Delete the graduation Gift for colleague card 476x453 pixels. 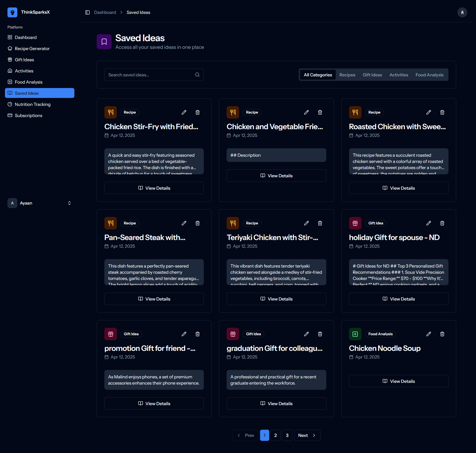(320, 334)
